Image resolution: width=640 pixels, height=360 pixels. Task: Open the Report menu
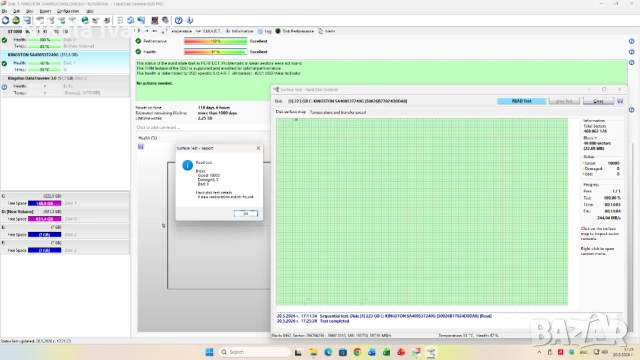[x=45, y=11]
